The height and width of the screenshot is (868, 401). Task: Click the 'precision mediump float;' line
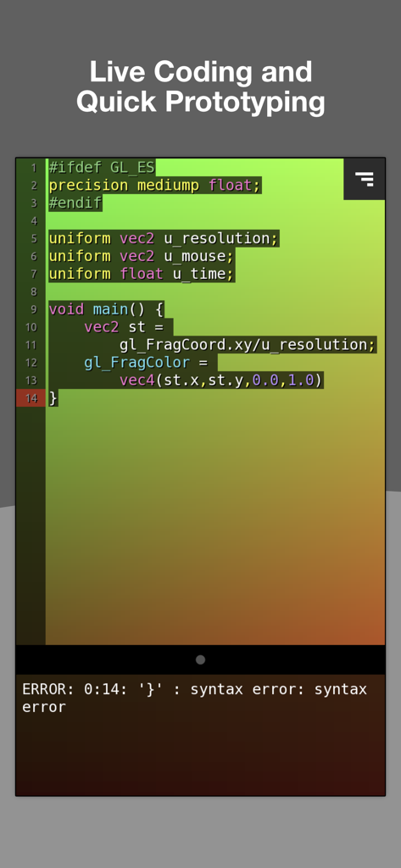pyautogui.click(x=154, y=185)
